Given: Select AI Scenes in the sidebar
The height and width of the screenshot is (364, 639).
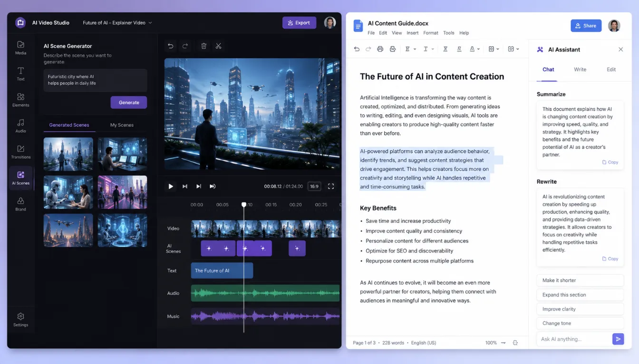Looking at the screenshot, I should [x=20, y=178].
